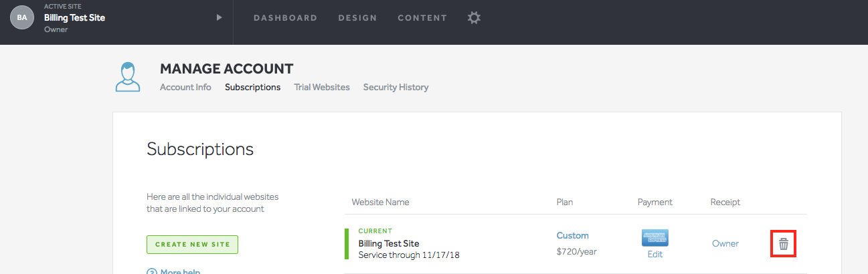
Task: Click the question mark help icon
Action: [x=152, y=271]
